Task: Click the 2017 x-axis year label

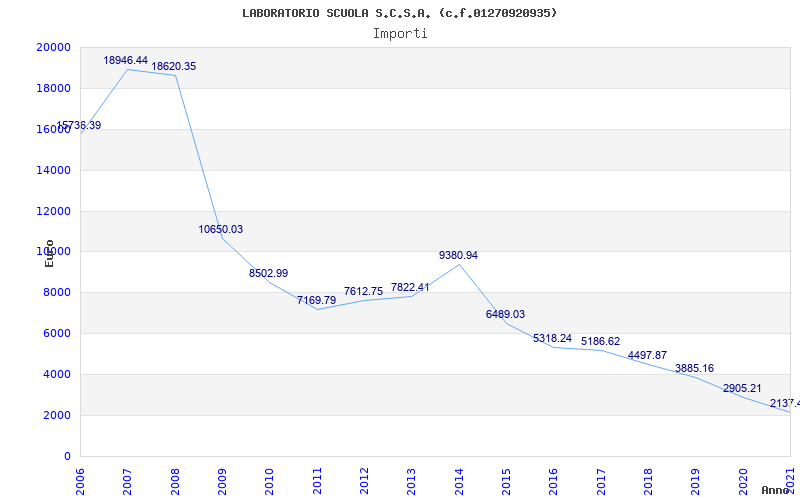Action: pyautogui.click(x=601, y=481)
